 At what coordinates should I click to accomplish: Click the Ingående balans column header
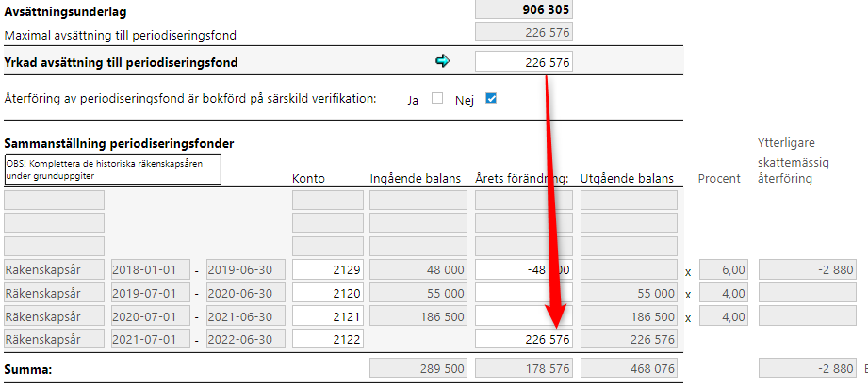click(416, 179)
